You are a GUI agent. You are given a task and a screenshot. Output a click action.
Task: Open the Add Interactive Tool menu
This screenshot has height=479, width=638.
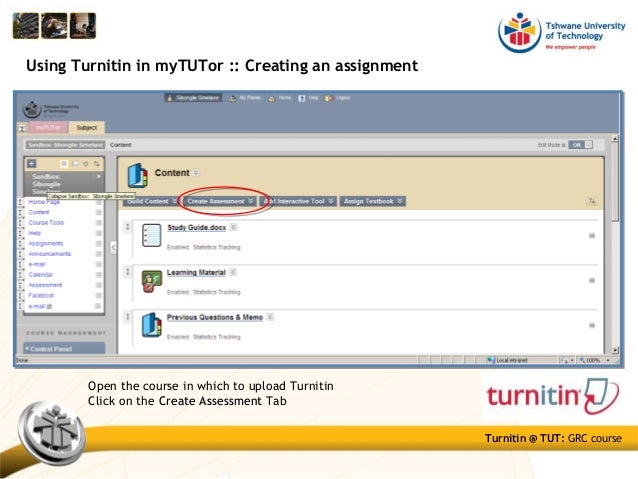click(298, 201)
